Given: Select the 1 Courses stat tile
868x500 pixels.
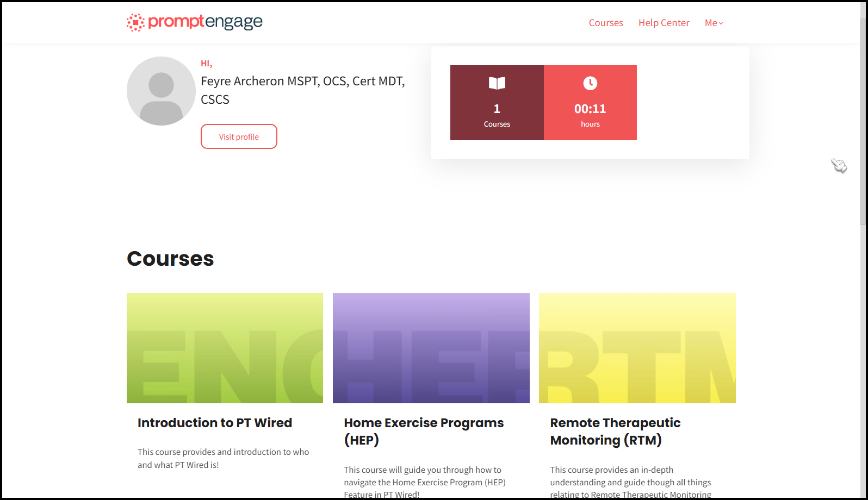Looking at the screenshot, I should 497,103.
